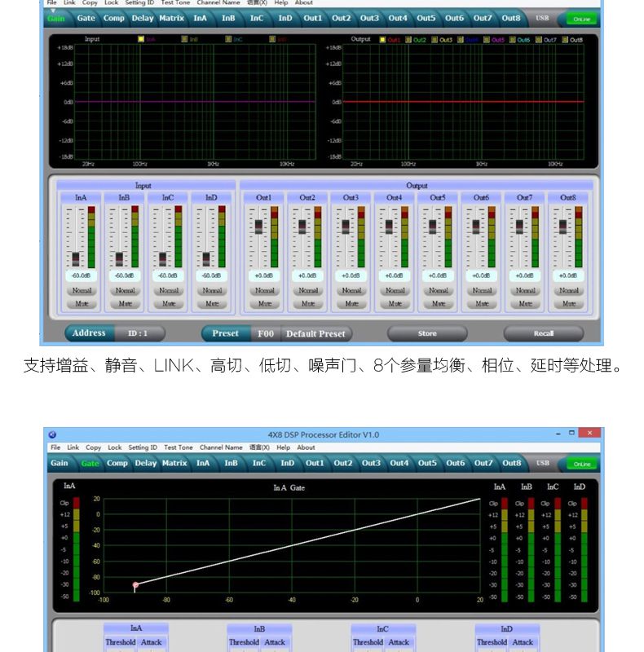Click the app icon in the 4X8 DSP Processor Editor title bar

pos(52,434)
